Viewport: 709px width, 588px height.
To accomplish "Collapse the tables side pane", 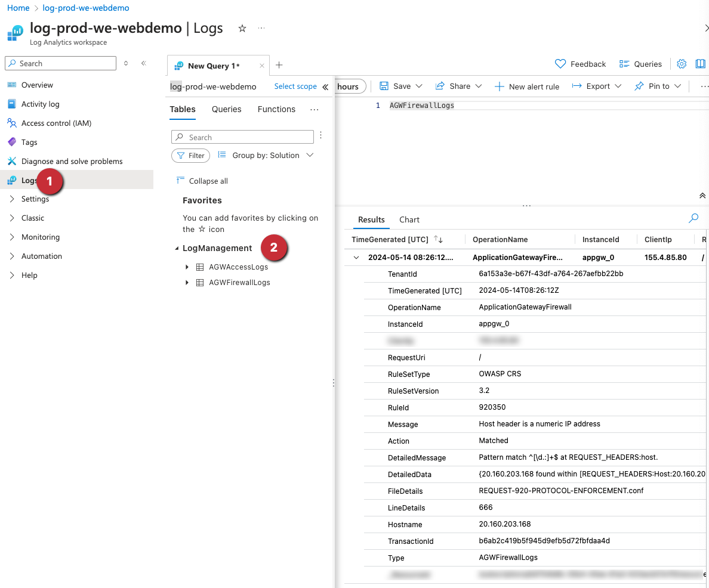I will 325,87.
